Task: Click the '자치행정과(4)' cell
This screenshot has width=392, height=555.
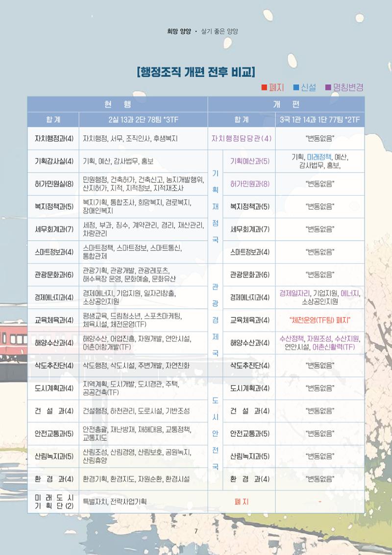Action: [x=53, y=138]
